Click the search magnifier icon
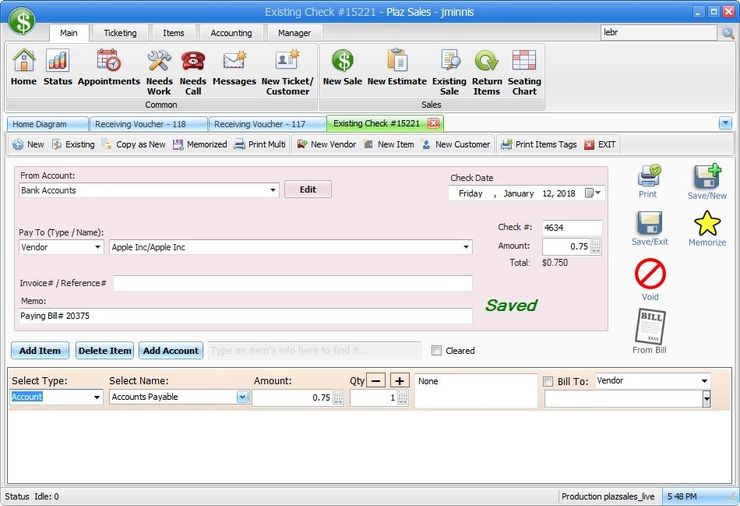Viewport: 740px width, 506px height. (727, 33)
